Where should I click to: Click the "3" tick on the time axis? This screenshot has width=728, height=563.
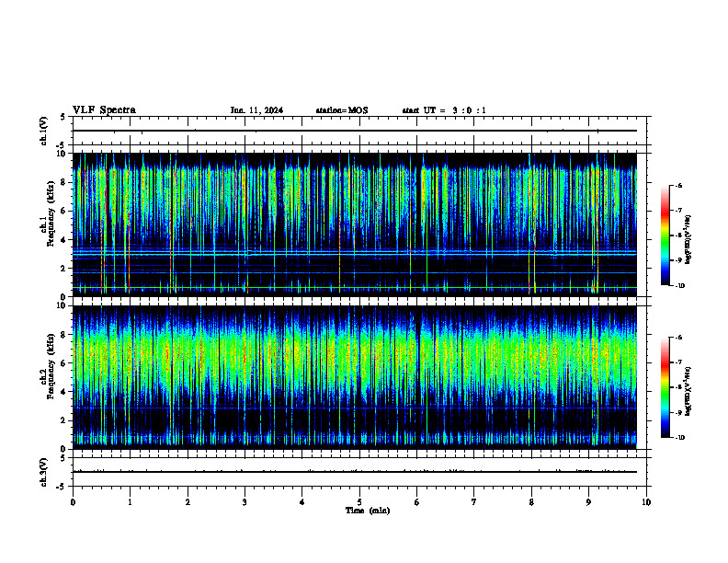click(x=245, y=502)
